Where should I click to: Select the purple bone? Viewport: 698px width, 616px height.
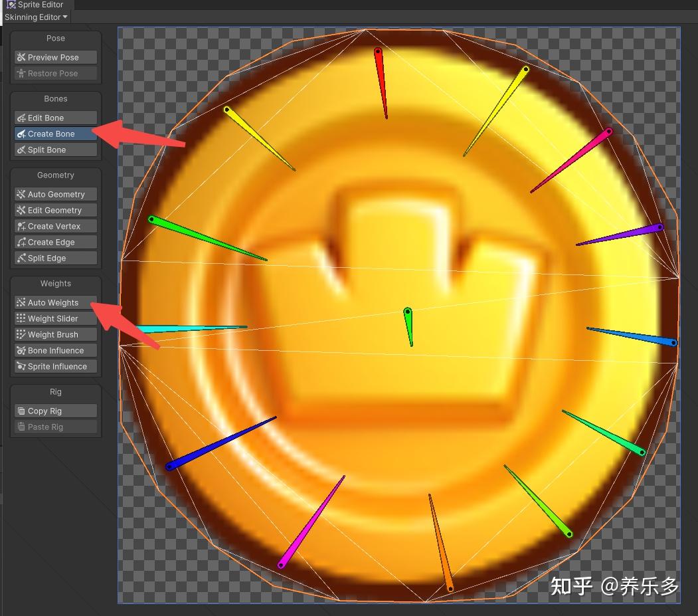pos(632,233)
